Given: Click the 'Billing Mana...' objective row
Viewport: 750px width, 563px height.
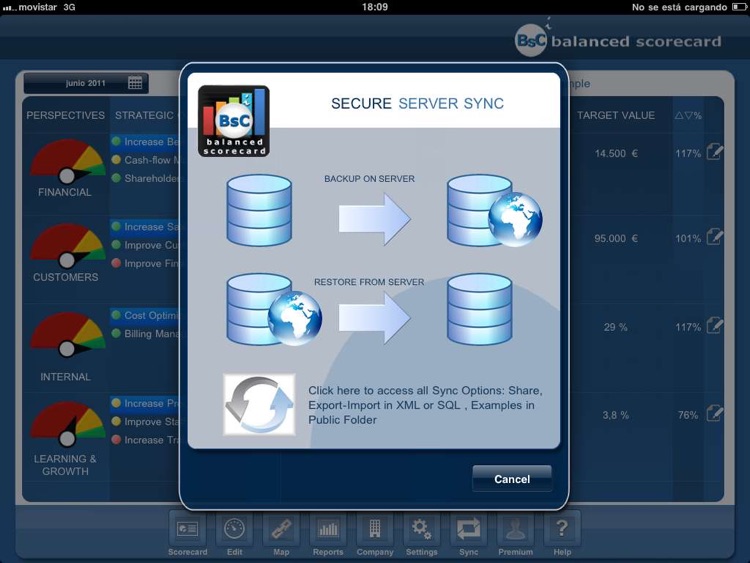Looking at the screenshot, I should pyautogui.click(x=145, y=333).
